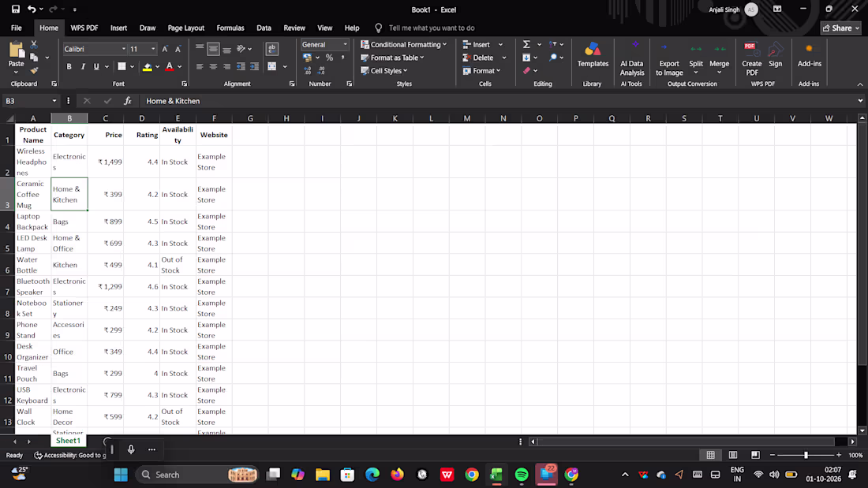The width and height of the screenshot is (868, 488).
Task: Click Orientation text angle icon
Action: click(241, 49)
